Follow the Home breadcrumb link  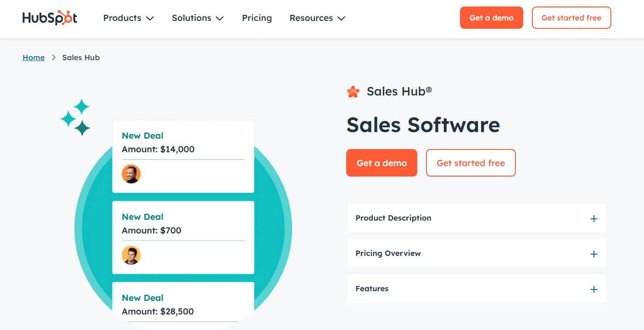coord(34,58)
